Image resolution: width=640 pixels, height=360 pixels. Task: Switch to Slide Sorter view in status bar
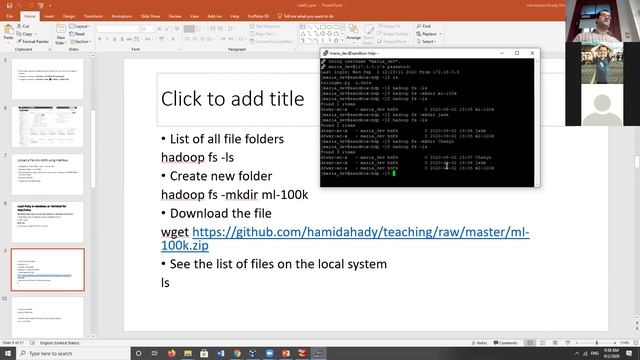[x=542, y=343]
